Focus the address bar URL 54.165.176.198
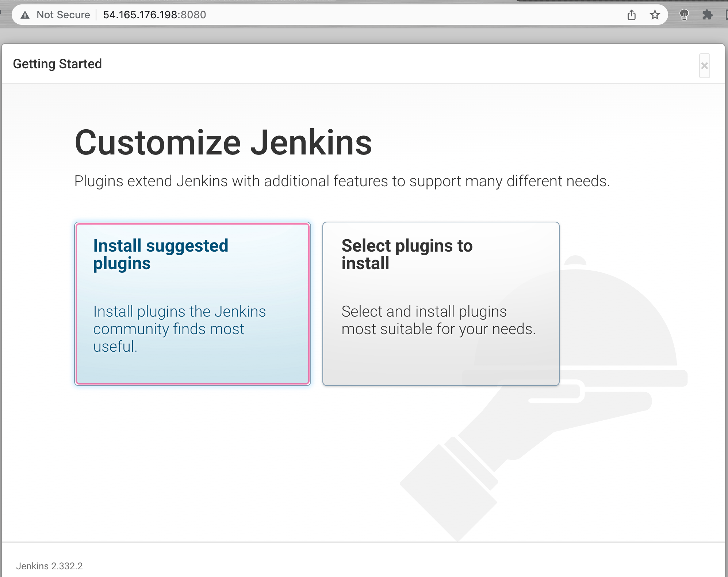Viewport: 728px width, 577px height. click(141, 15)
